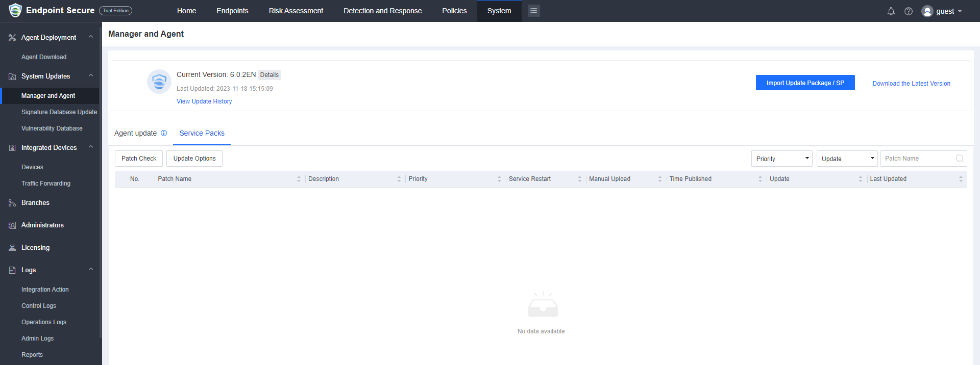Image resolution: width=980 pixels, height=365 pixels.
Task: Click the current version product icon
Action: point(159,82)
